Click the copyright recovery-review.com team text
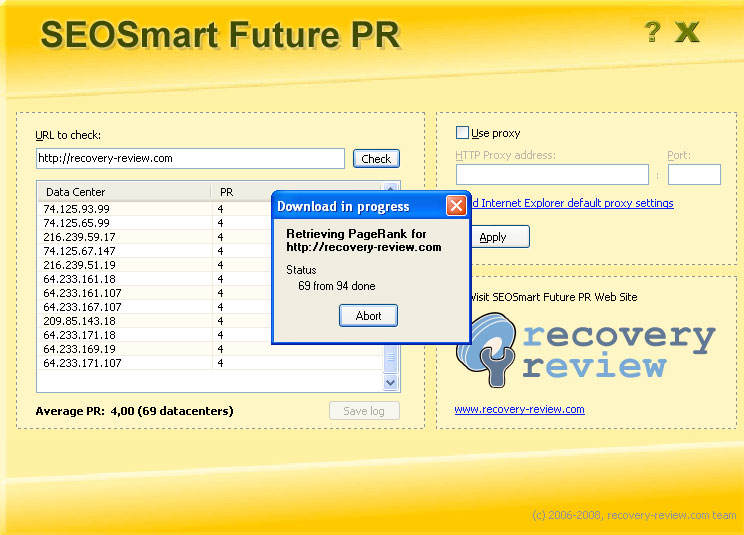Viewport: 744px width, 535px height. click(634, 515)
